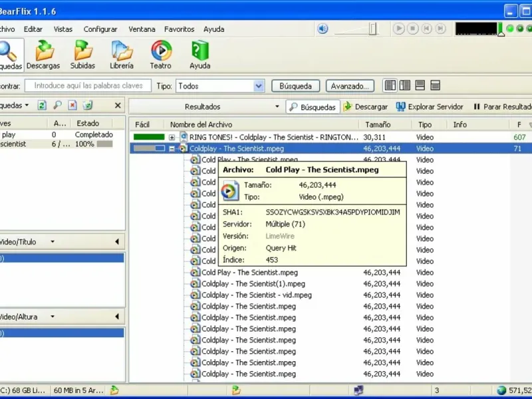532x399 pixels.
Task: Open the Favoritos menu
Action: pyautogui.click(x=180, y=29)
